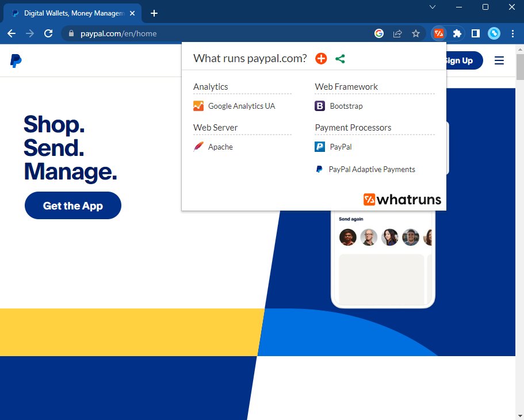Click the 'Send again' label
The image size is (524, 420).
tap(351, 219)
